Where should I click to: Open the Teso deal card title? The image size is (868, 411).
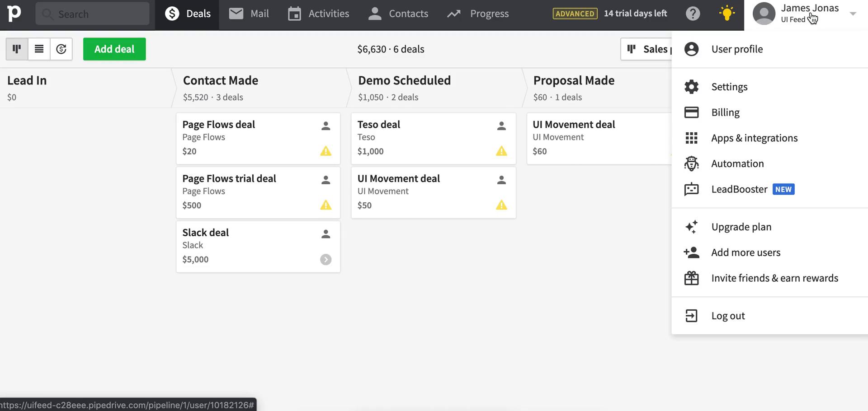[379, 125]
